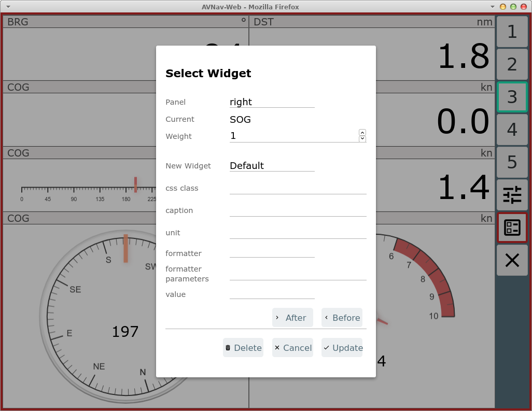Click the css class input field

(x=298, y=188)
